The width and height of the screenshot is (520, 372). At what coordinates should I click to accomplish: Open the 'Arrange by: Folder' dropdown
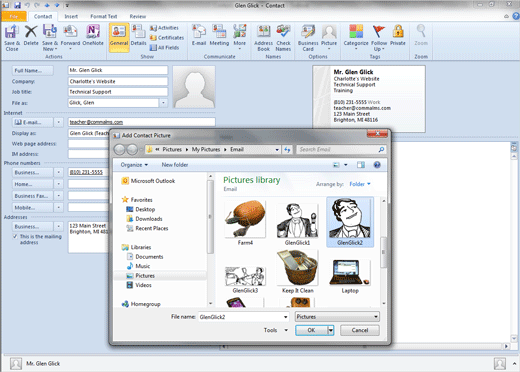tap(360, 184)
